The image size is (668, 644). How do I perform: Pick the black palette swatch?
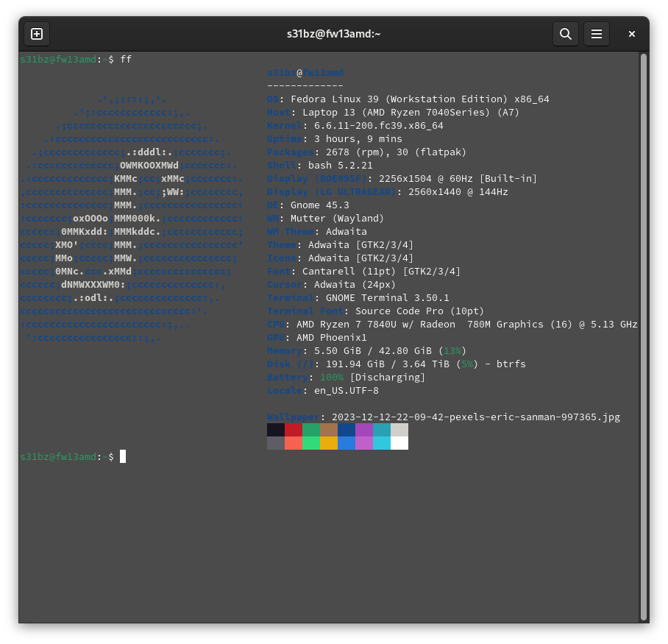coord(276,430)
